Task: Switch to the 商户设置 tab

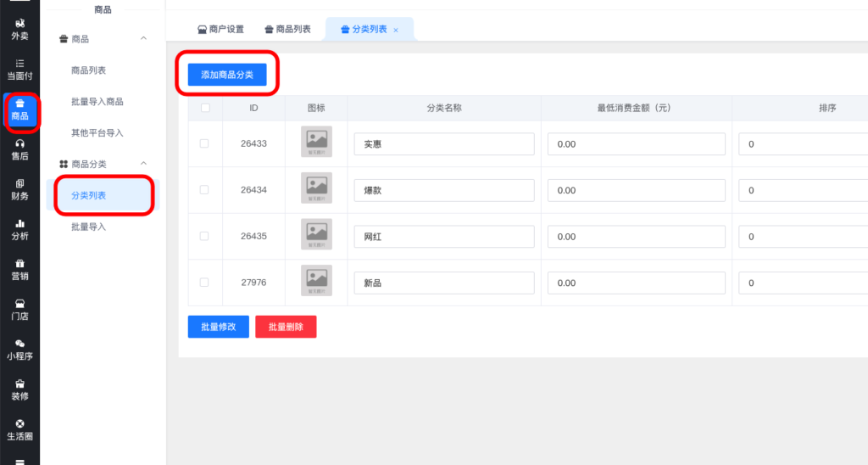Action: point(220,29)
